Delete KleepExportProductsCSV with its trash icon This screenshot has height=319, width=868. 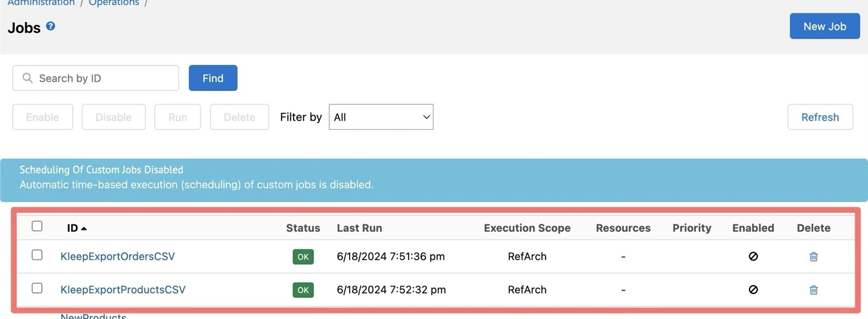tap(813, 290)
